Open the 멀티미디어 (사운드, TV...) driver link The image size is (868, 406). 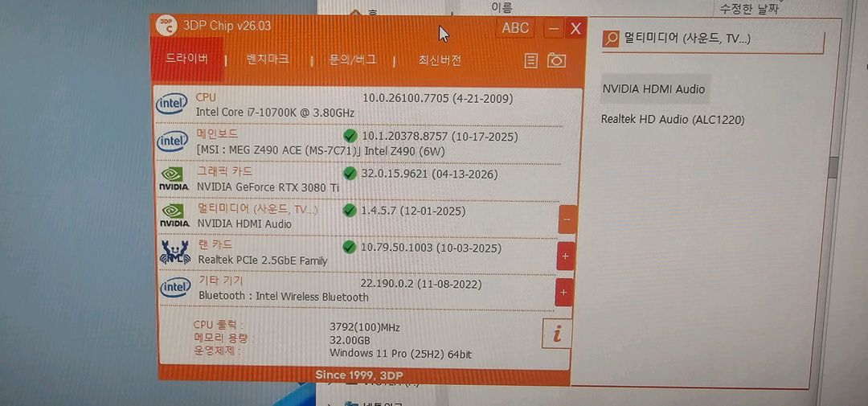(x=258, y=209)
